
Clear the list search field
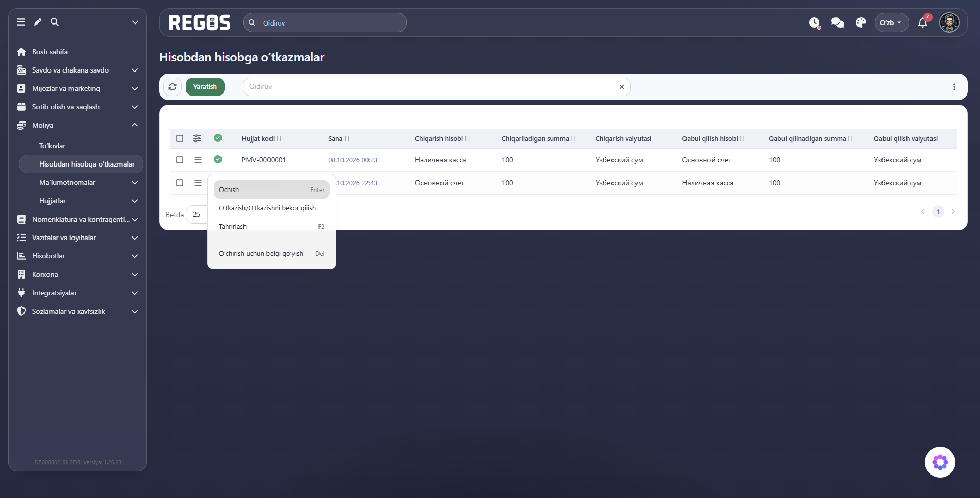[x=622, y=87]
